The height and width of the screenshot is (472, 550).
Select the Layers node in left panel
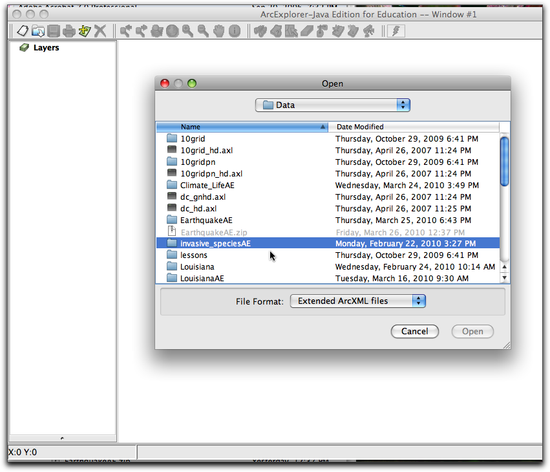(x=39, y=48)
